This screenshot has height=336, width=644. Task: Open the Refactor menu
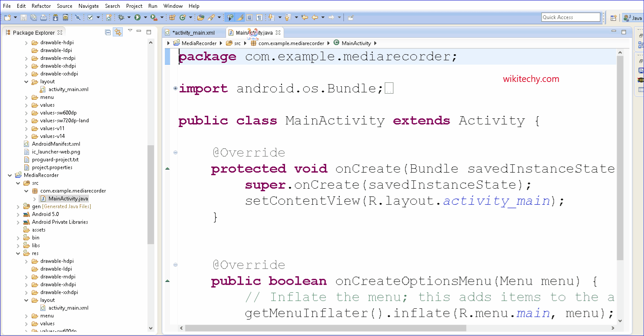(x=41, y=6)
